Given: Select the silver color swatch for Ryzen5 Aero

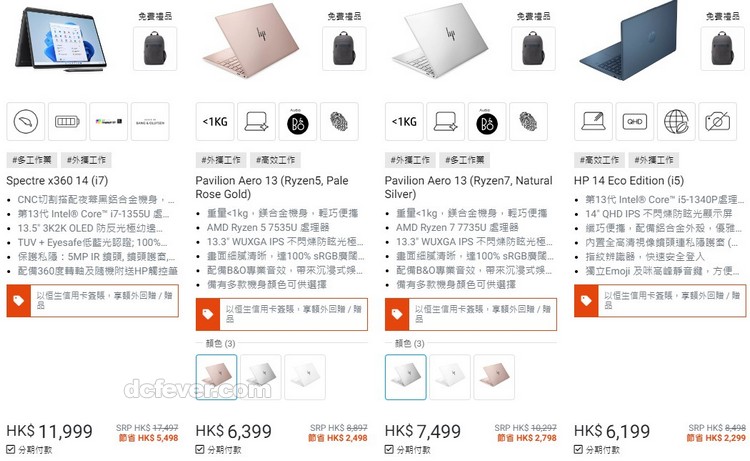Looking at the screenshot, I should pyautogui.click(x=261, y=377).
